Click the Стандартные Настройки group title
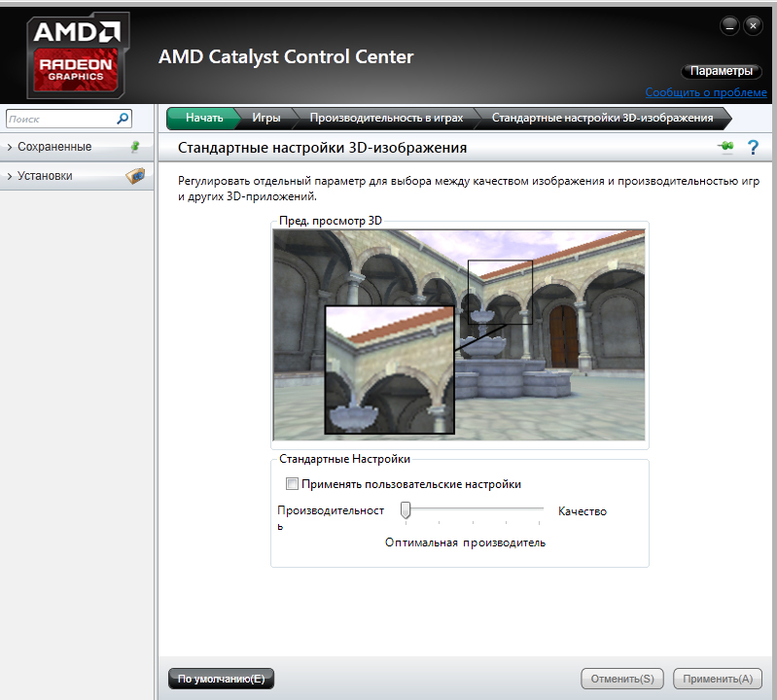 click(344, 459)
